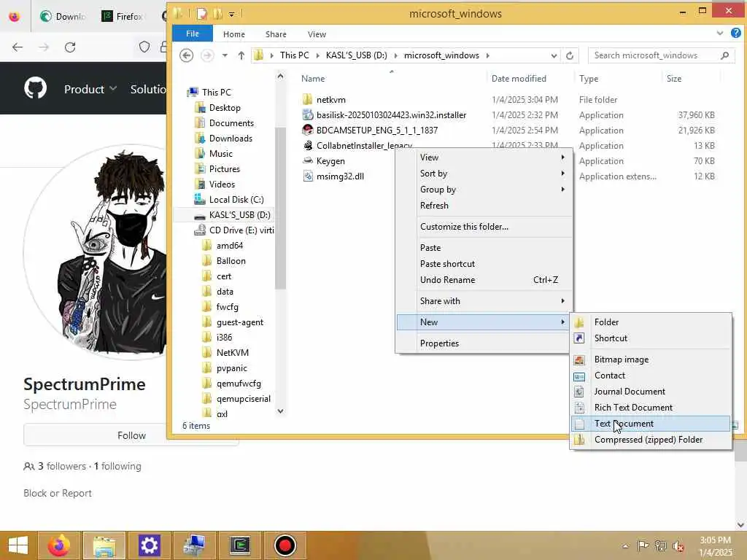Screen dimensions: 747x560
Task: Select This PC in navigation pane
Action: click(x=216, y=93)
